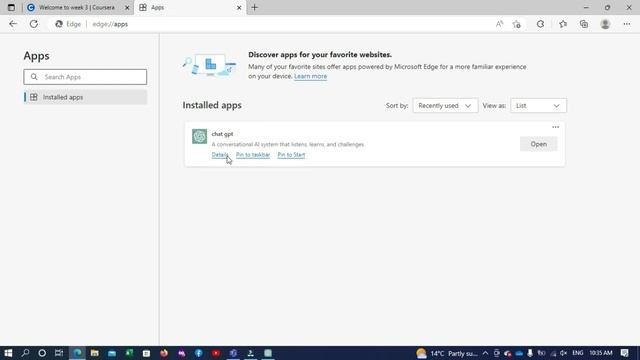Open the tab actions menu icon
The image size is (640, 360).
11,7
